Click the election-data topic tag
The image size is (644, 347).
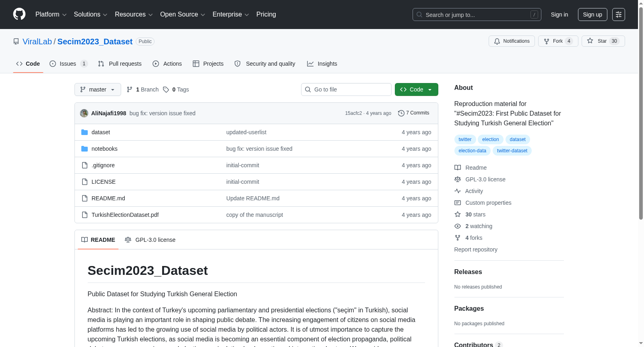pos(473,151)
